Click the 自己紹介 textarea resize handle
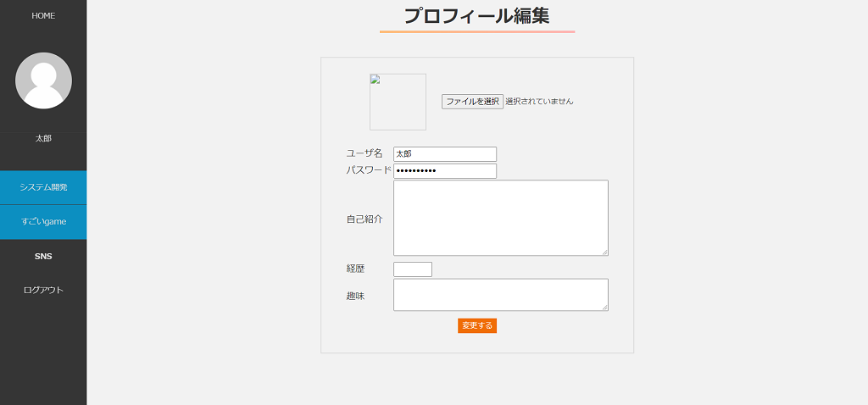868x405 pixels. click(x=605, y=252)
